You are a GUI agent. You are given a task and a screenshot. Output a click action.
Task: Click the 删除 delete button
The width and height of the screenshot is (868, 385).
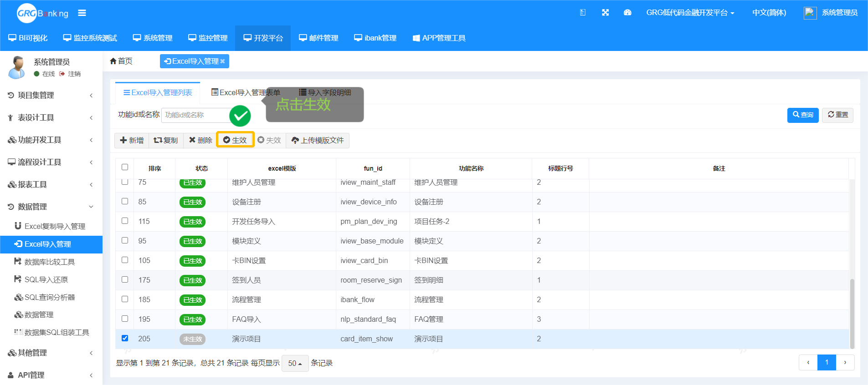pyautogui.click(x=200, y=140)
